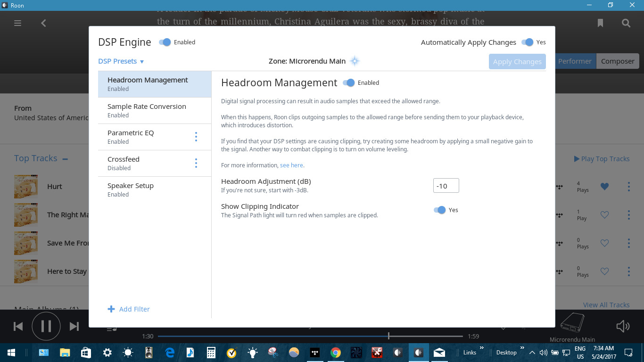This screenshot has height=362, width=644.
Task: Click the Hurt album art thumbnail
Action: [26, 187]
